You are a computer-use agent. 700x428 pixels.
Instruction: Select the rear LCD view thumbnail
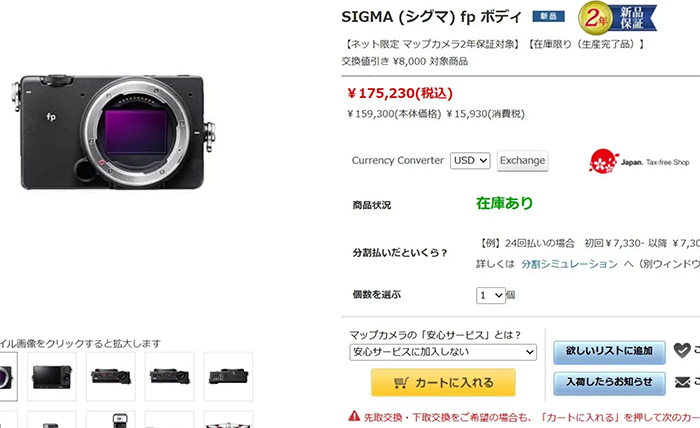click(52, 376)
